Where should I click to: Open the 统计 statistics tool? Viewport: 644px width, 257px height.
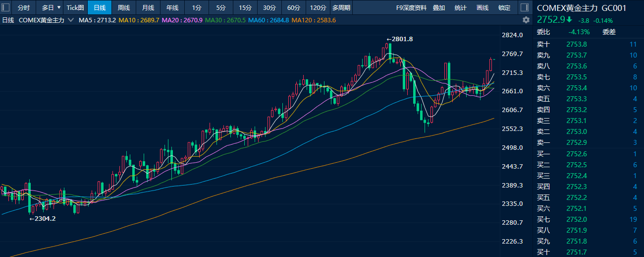(x=460, y=7)
